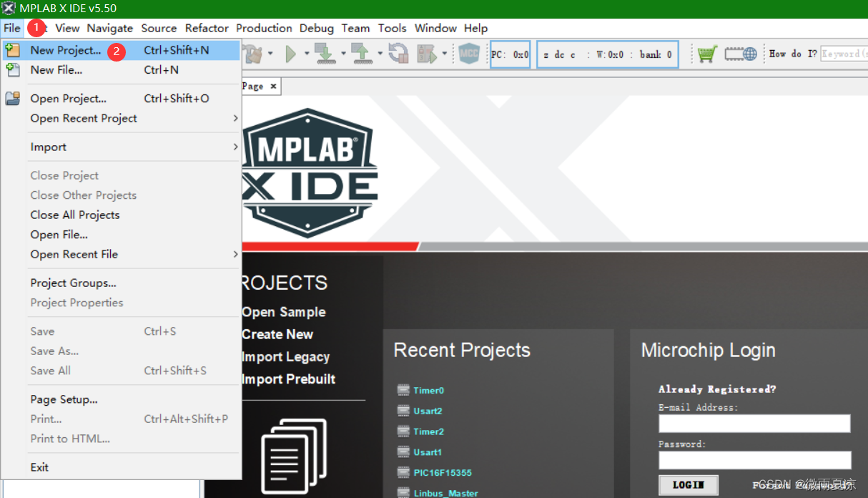This screenshot has height=498, width=868.
Task: Click the LOGIN button
Action: click(x=689, y=485)
